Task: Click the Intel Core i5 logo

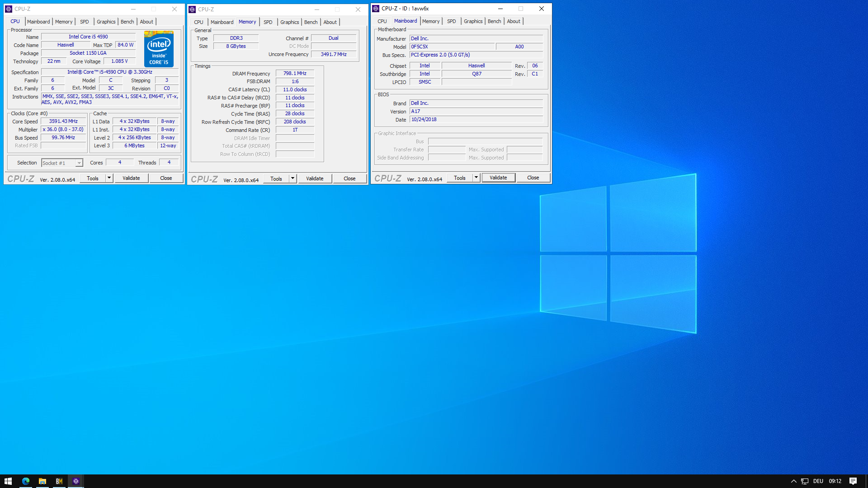Action: 159,49
